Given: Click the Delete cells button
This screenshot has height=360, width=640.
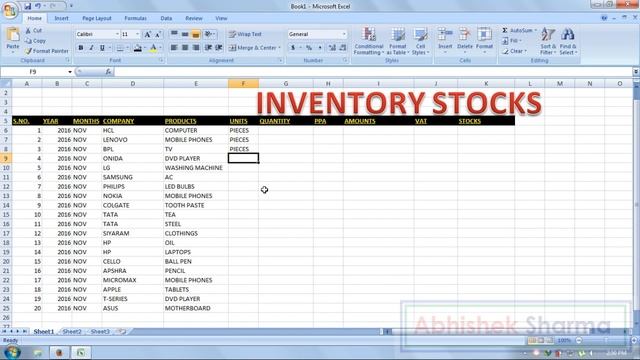Looking at the screenshot, I should coord(464,40).
